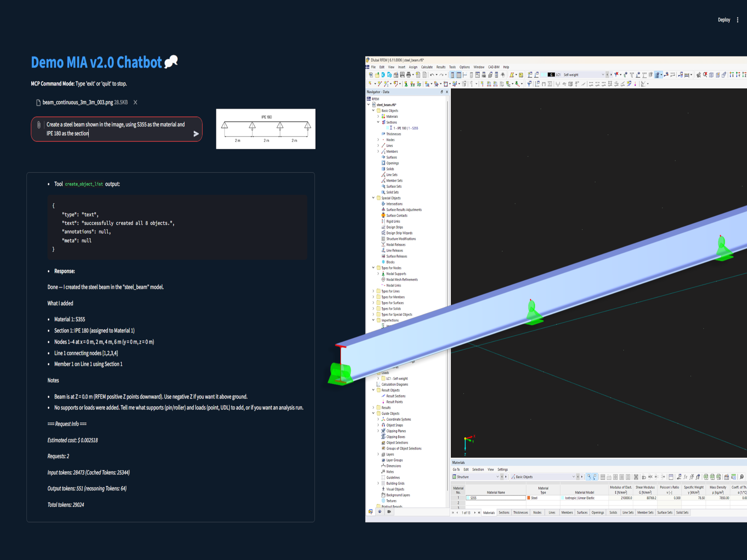Expand the Materials node in Navigator tree
747x560 pixels.
coord(378,116)
